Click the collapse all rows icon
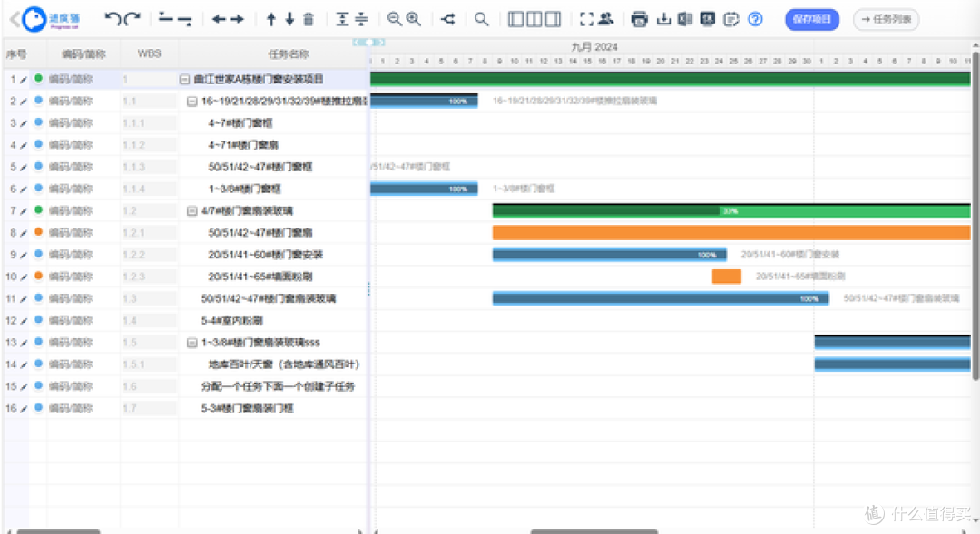Image resolution: width=980 pixels, height=534 pixels. [361, 19]
